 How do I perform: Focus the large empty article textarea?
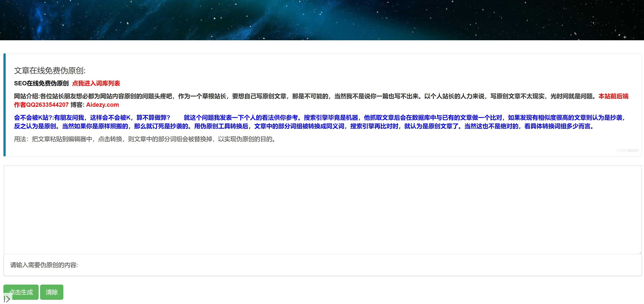coord(322,209)
